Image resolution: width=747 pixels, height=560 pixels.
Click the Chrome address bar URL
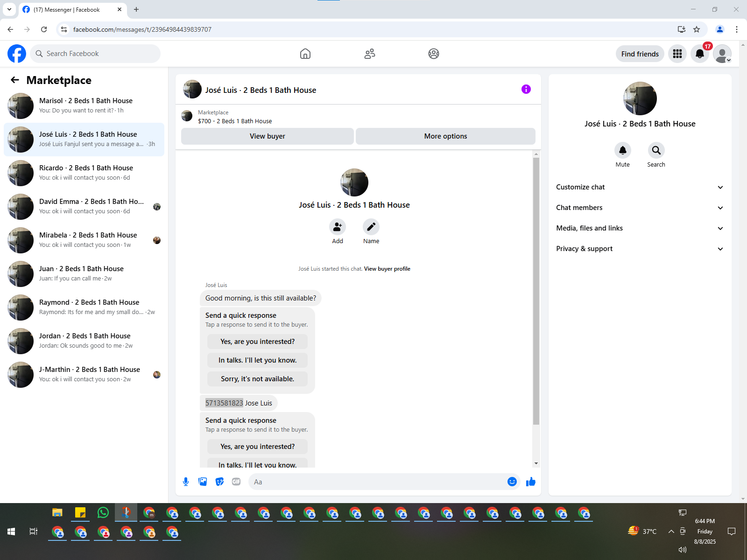coord(142,29)
